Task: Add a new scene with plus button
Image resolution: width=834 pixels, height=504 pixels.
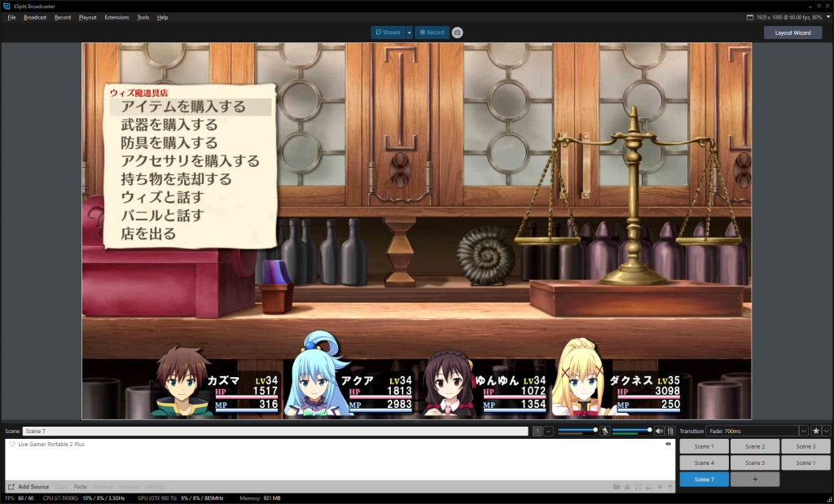Action: (755, 480)
